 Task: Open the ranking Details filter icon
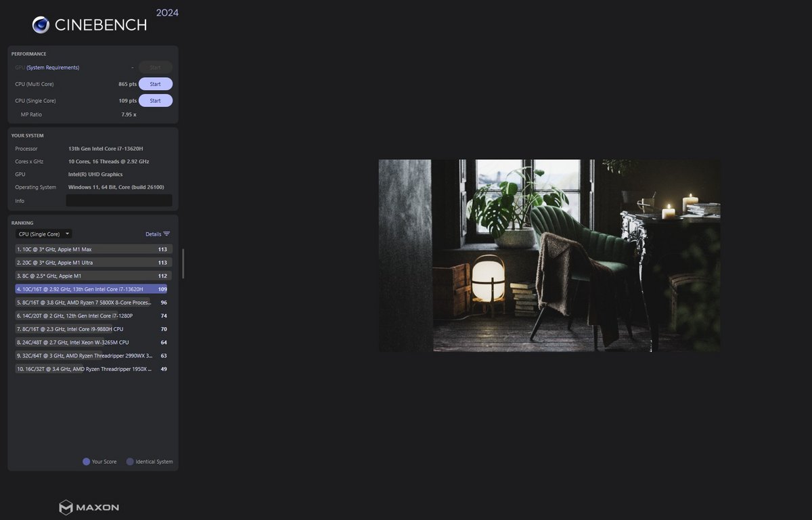coord(166,234)
